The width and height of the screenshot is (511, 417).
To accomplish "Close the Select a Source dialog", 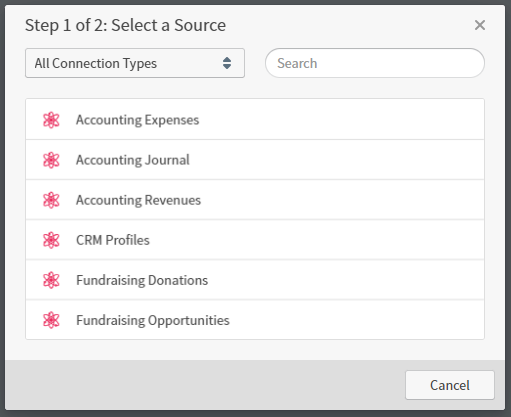I will click(480, 25).
